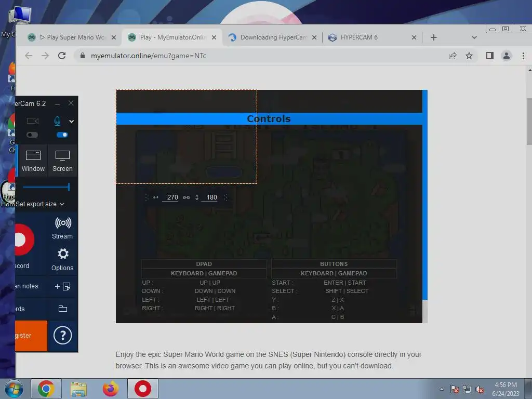The image size is (532, 399).
Task: Open HyperCam Options gear
Action: tap(62, 260)
